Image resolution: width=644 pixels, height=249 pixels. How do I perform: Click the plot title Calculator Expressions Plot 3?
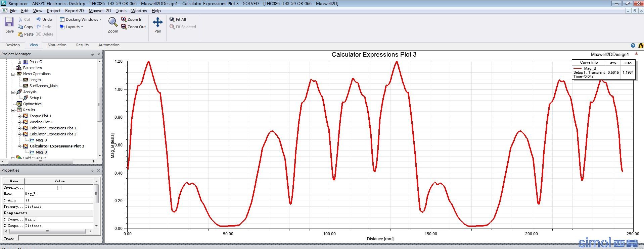(374, 55)
